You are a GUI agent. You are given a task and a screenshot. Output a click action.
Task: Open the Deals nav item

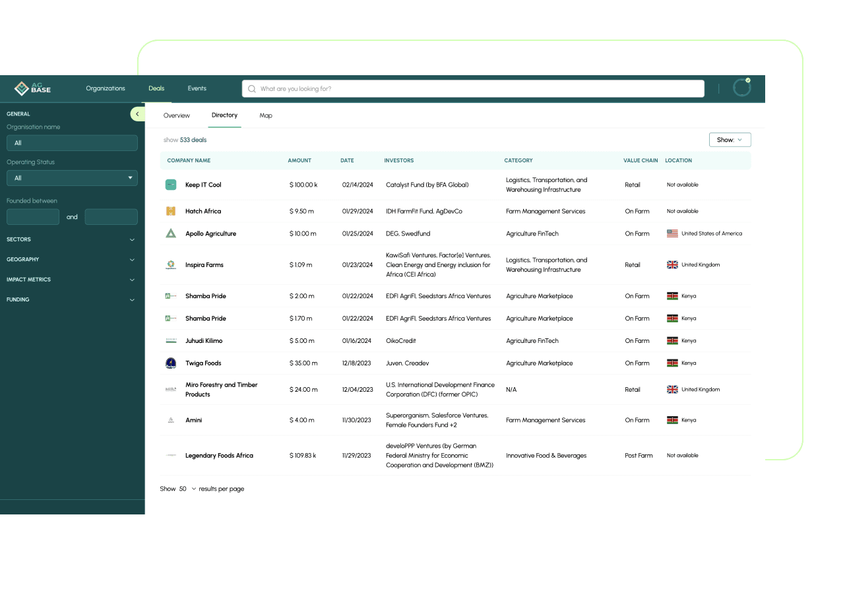(x=156, y=88)
